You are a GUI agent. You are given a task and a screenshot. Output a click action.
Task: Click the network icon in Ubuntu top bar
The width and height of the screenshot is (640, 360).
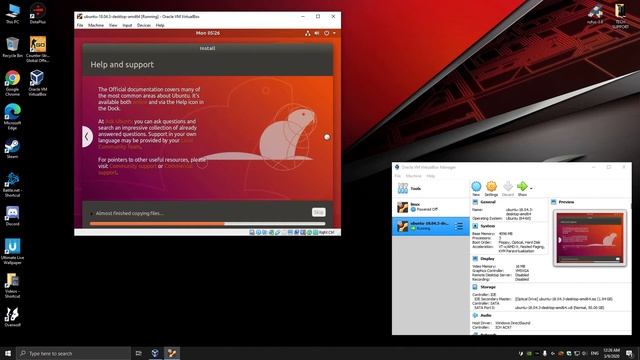point(308,33)
